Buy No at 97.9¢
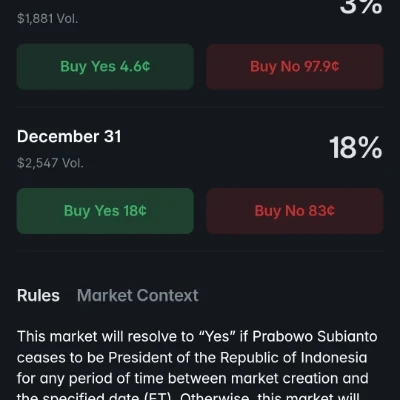 [x=295, y=67]
